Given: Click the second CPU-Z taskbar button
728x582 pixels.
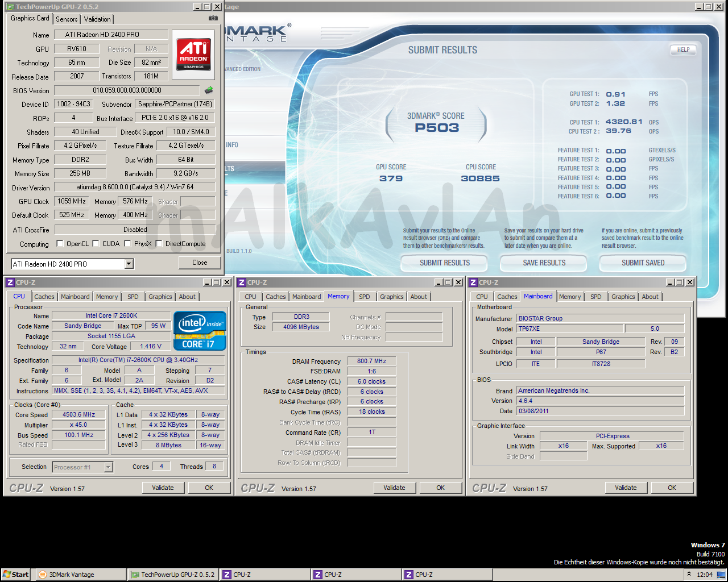Looking at the screenshot, I should coord(356,575).
